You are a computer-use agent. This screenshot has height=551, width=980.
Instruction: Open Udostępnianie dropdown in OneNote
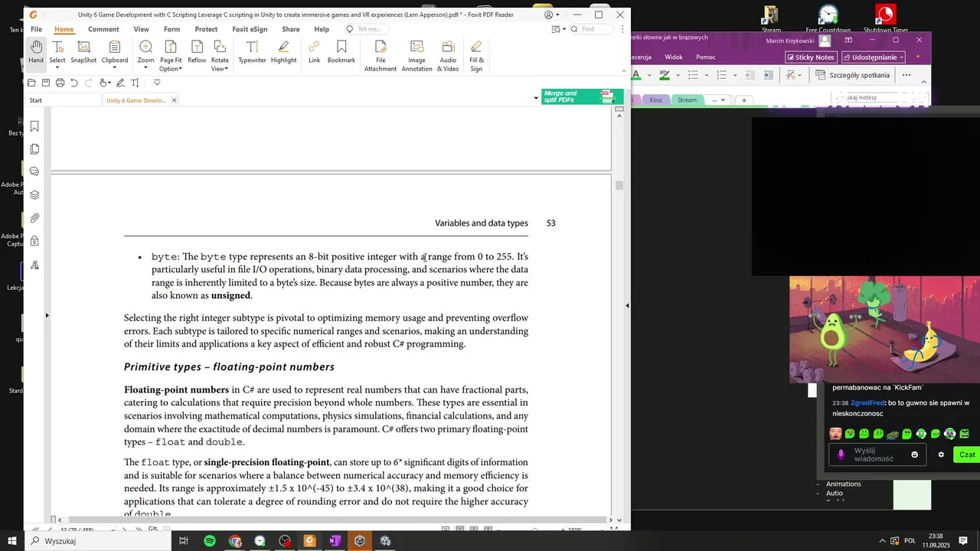874,57
